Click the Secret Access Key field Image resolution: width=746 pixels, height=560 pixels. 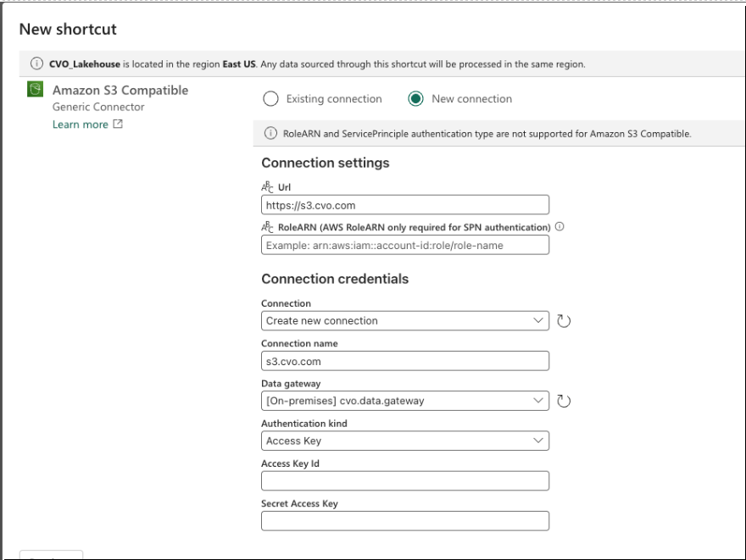[x=405, y=521]
